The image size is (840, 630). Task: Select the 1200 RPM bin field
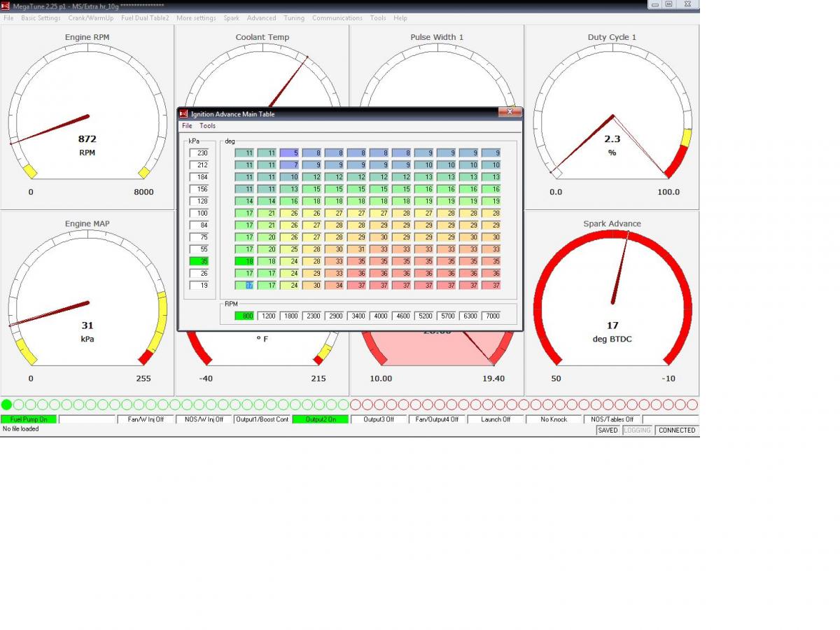tap(267, 316)
